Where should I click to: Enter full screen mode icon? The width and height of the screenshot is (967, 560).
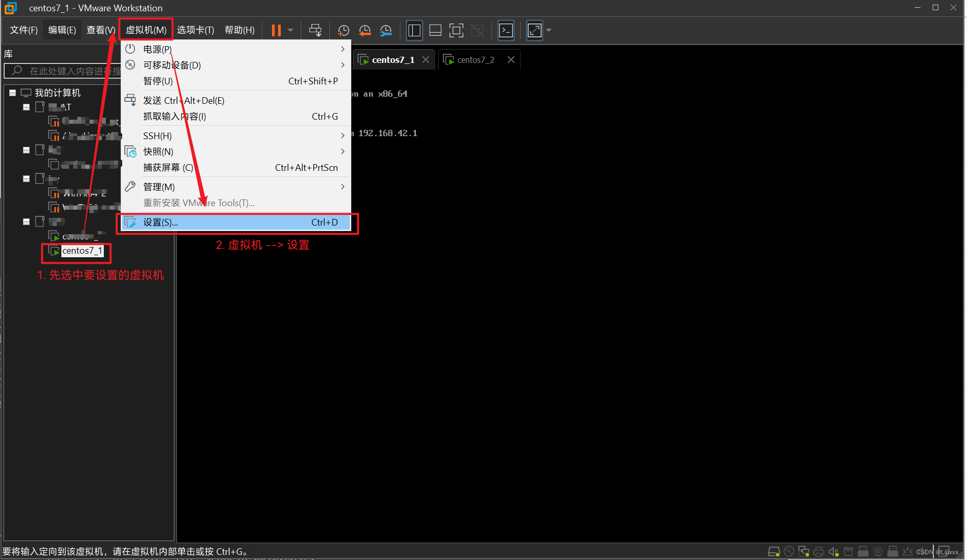456,30
